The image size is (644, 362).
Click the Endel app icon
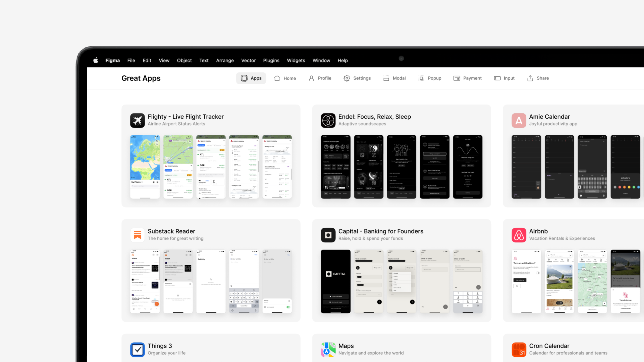coord(328,120)
